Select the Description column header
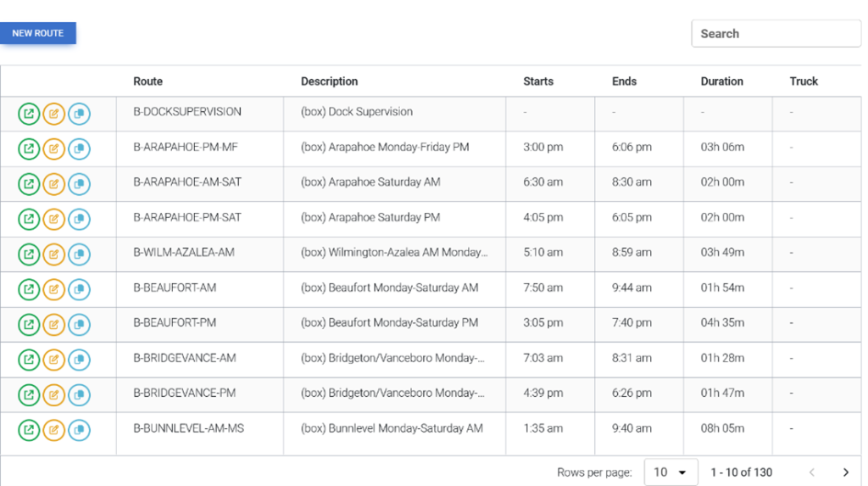 point(329,81)
